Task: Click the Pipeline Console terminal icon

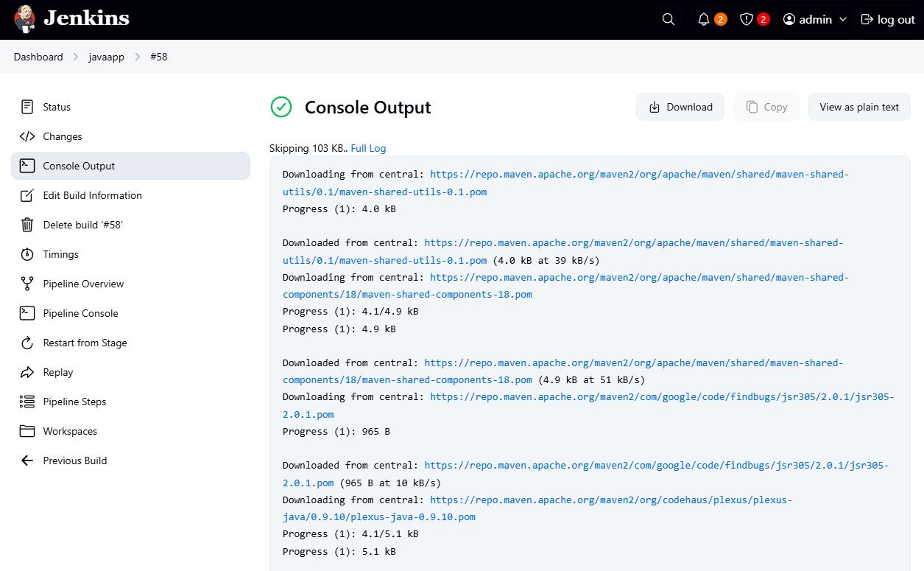Action: [27, 313]
